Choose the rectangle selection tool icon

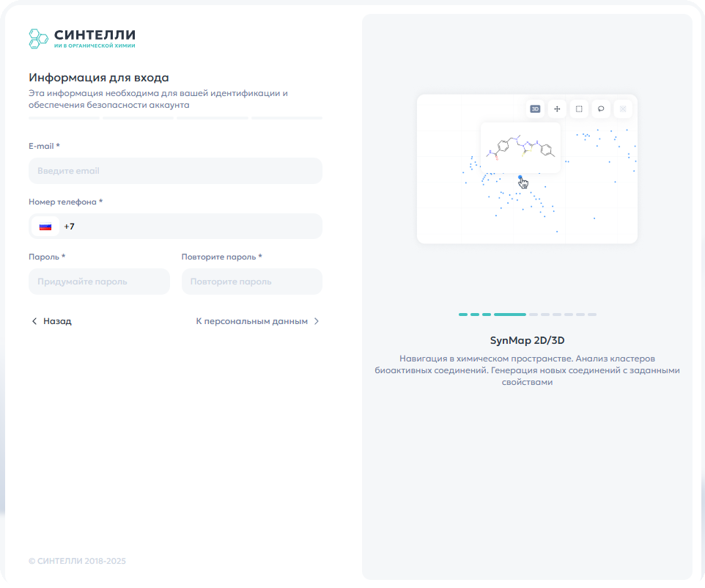579,109
